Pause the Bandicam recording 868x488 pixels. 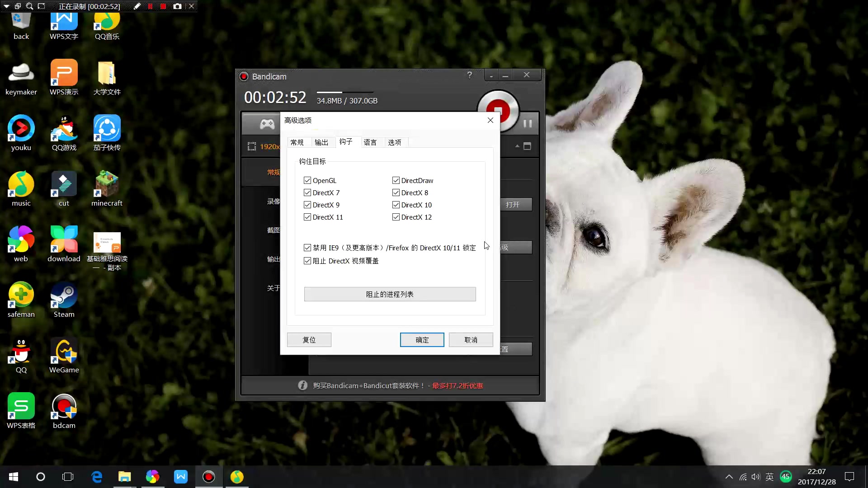pyautogui.click(x=528, y=123)
